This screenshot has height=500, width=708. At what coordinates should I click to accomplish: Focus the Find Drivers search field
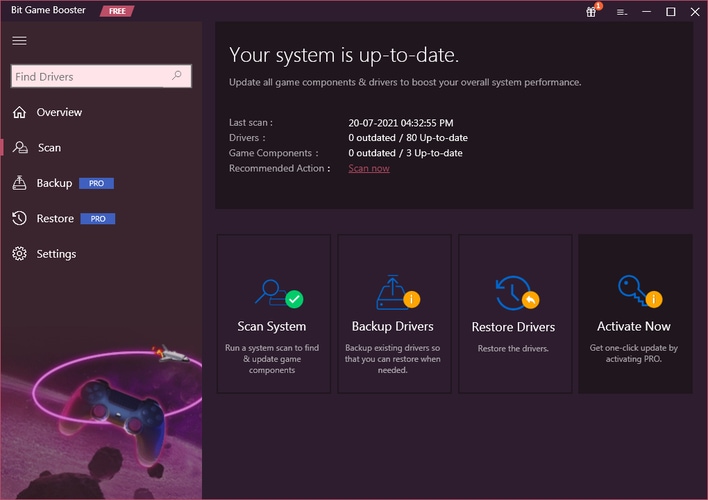tap(90, 76)
